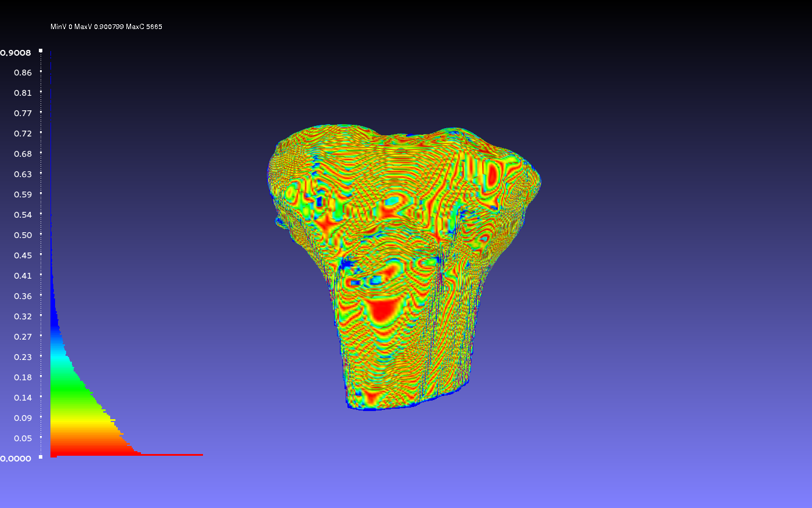This screenshot has height=508, width=812.
Task: Select the 0.45 scale label
Action: (x=23, y=255)
